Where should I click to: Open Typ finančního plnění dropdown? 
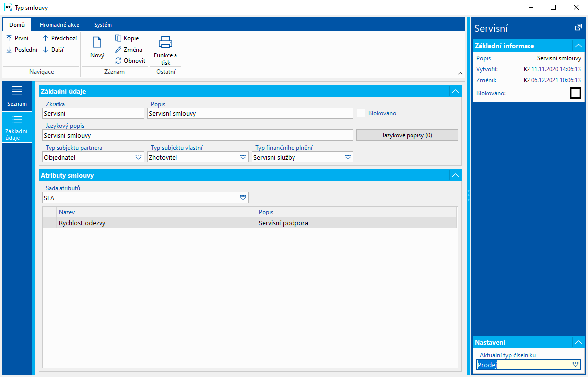(x=348, y=157)
